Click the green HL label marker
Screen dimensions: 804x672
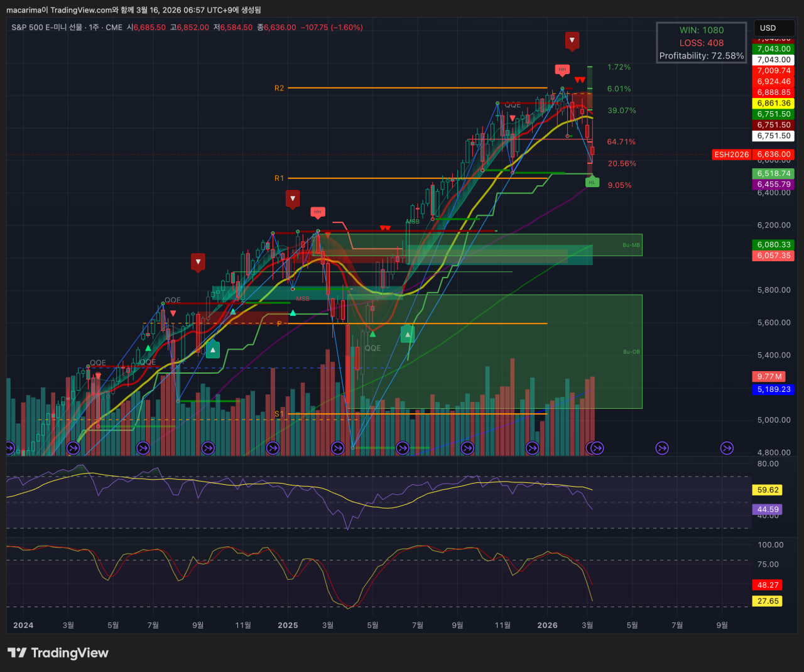click(x=592, y=182)
